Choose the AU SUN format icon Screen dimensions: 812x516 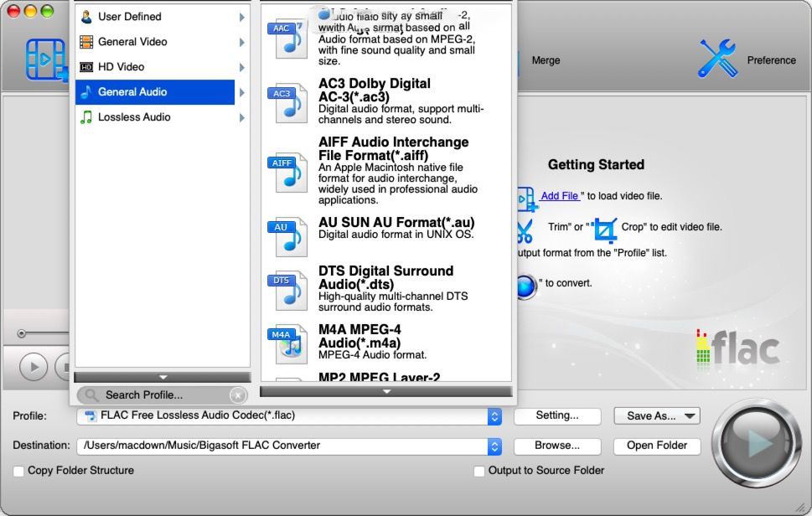287,237
